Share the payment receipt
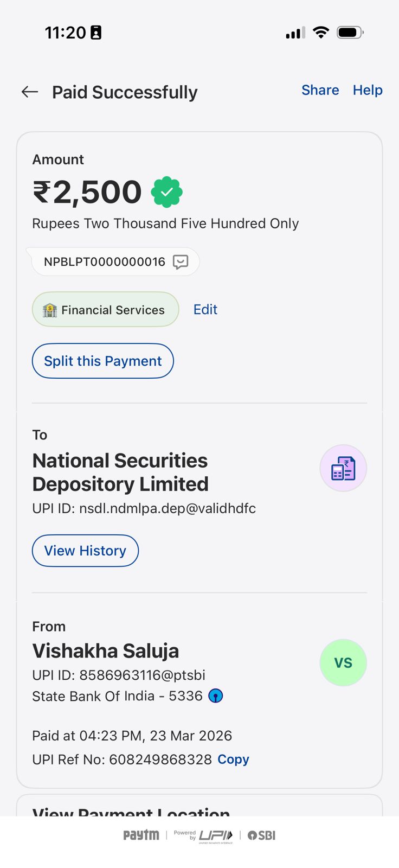 [320, 90]
